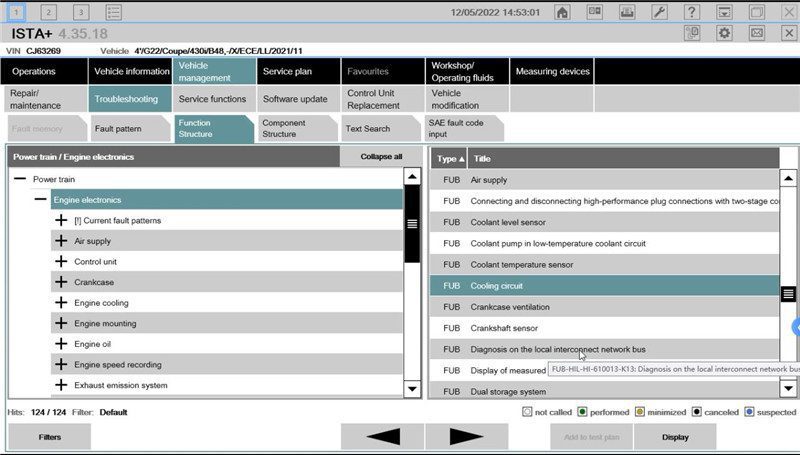Open the Service plan menu
Image resolution: width=800 pixels, height=455 pixels.
tap(298, 71)
